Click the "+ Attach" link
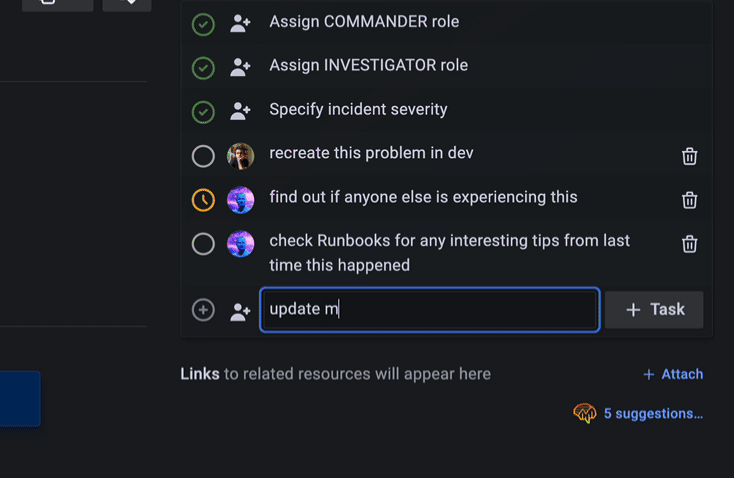Image resolution: width=734 pixels, height=478 pixels. [673, 374]
